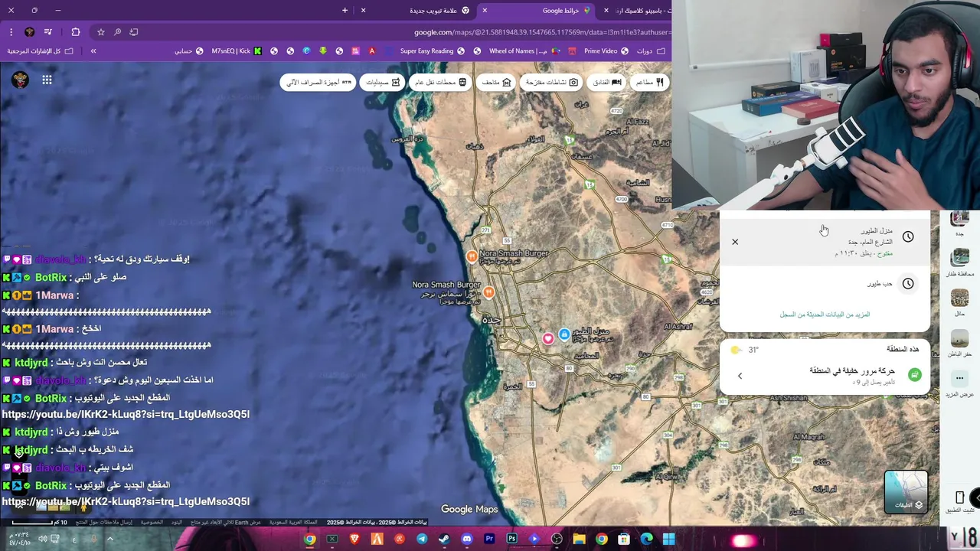This screenshot has width=980, height=551.
Task: Filter map by Museums chip
Action: coord(495,82)
